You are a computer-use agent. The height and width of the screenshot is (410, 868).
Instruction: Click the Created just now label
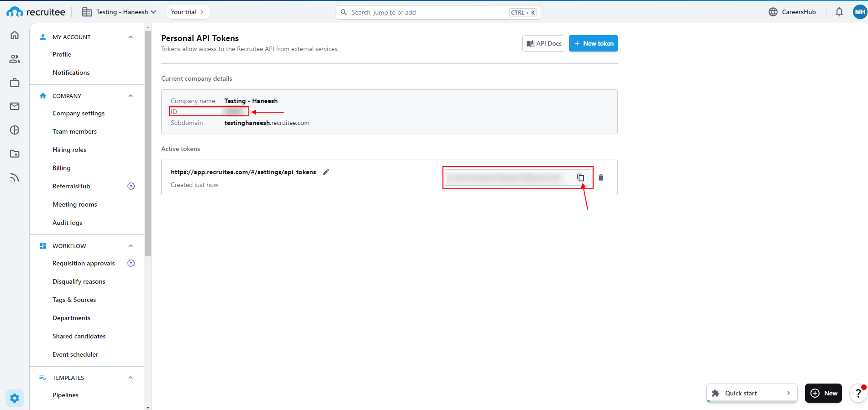[195, 185]
